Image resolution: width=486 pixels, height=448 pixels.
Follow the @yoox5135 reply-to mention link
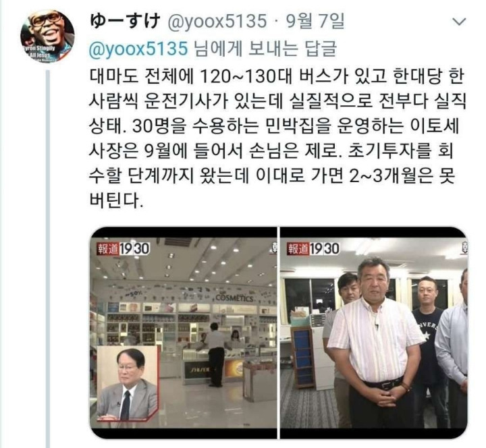click(138, 49)
